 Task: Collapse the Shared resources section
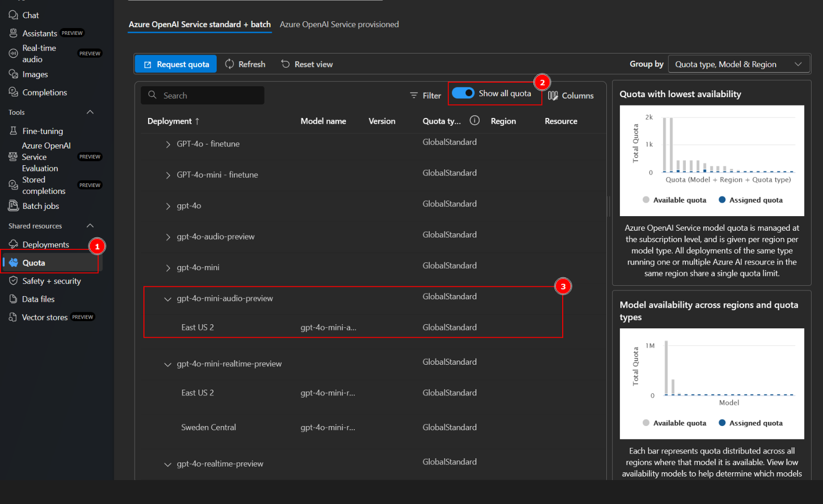[x=90, y=226]
